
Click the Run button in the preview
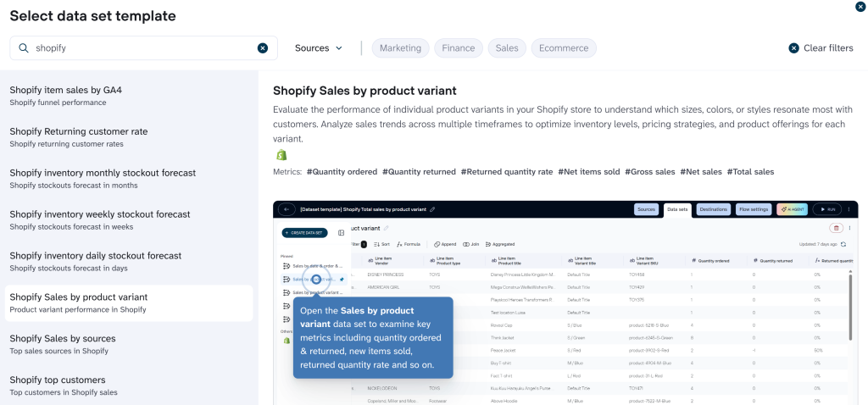(827, 209)
